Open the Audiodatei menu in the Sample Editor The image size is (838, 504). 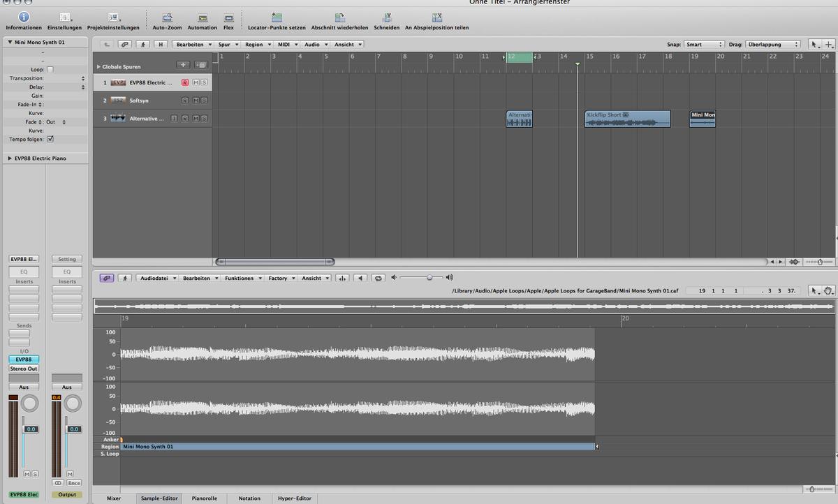tap(157, 278)
